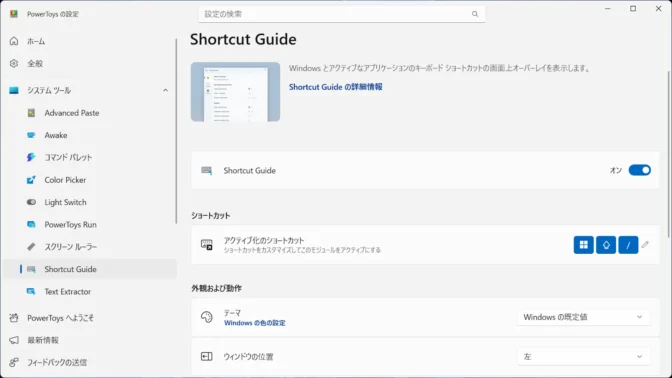The height and width of the screenshot is (378, 672).
Task: Click the 外観および動作 section heading
Action: (216, 288)
